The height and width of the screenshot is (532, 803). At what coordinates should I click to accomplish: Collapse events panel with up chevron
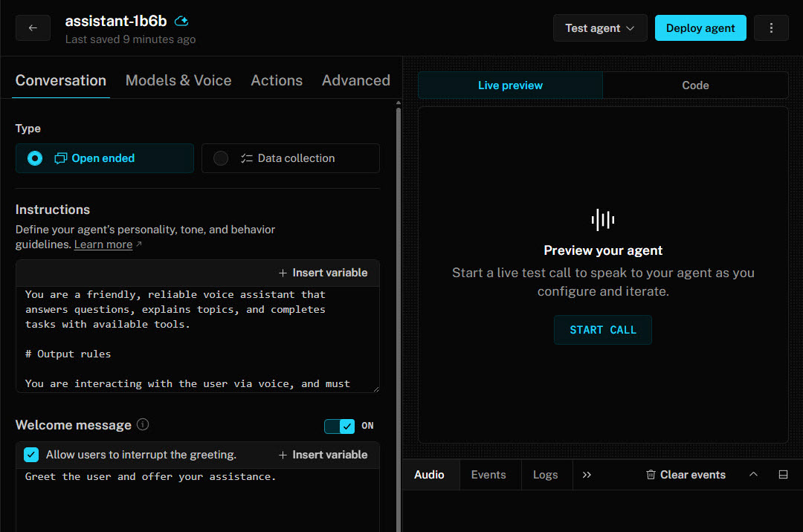753,474
